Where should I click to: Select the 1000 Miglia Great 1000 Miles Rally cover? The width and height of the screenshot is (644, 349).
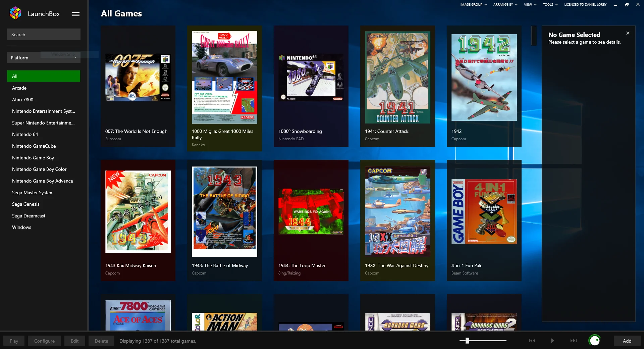pyautogui.click(x=224, y=78)
